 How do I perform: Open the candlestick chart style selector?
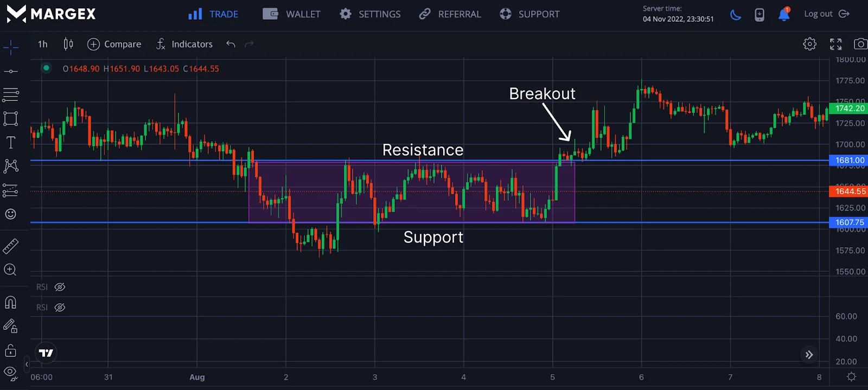pyautogui.click(x=68, y=44)
